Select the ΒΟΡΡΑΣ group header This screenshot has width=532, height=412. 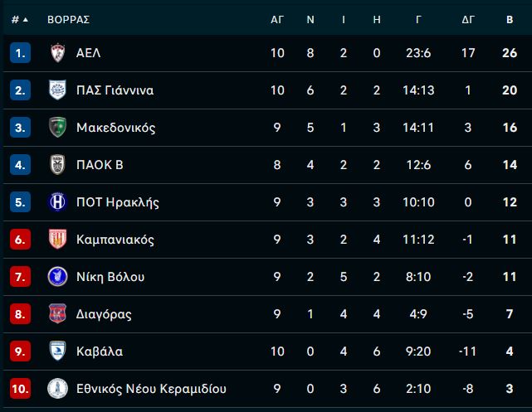pos(69,20)
